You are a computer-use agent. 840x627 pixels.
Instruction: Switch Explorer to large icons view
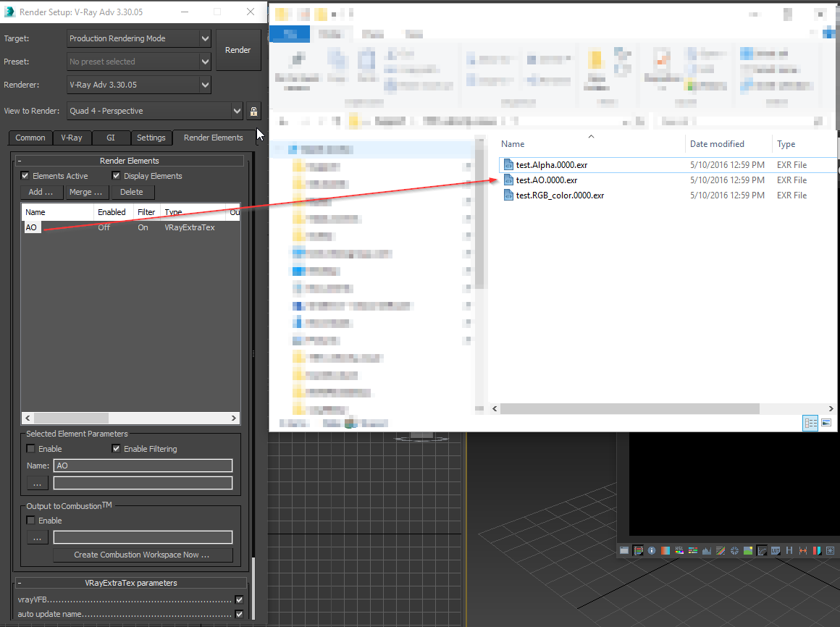coord(827,423)
